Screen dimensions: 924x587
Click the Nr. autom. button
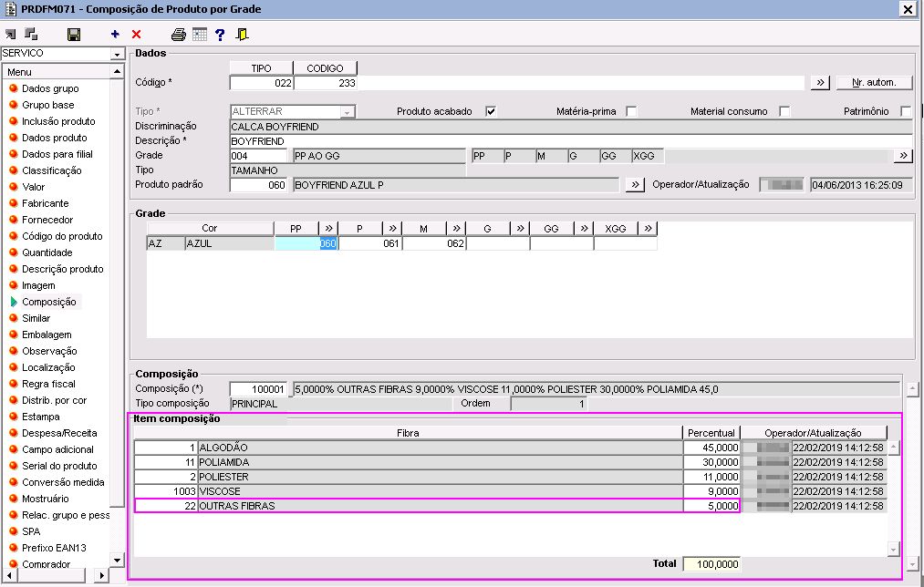point(874,82)
